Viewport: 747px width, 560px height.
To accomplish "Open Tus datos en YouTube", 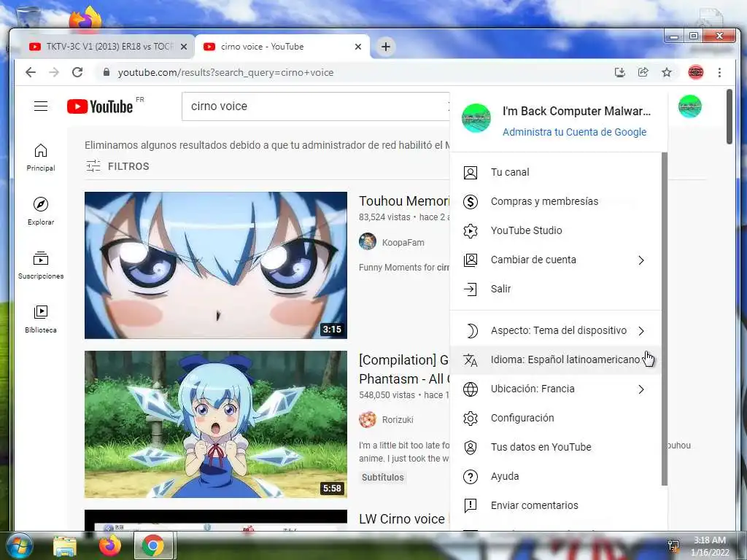I will 556,447.
